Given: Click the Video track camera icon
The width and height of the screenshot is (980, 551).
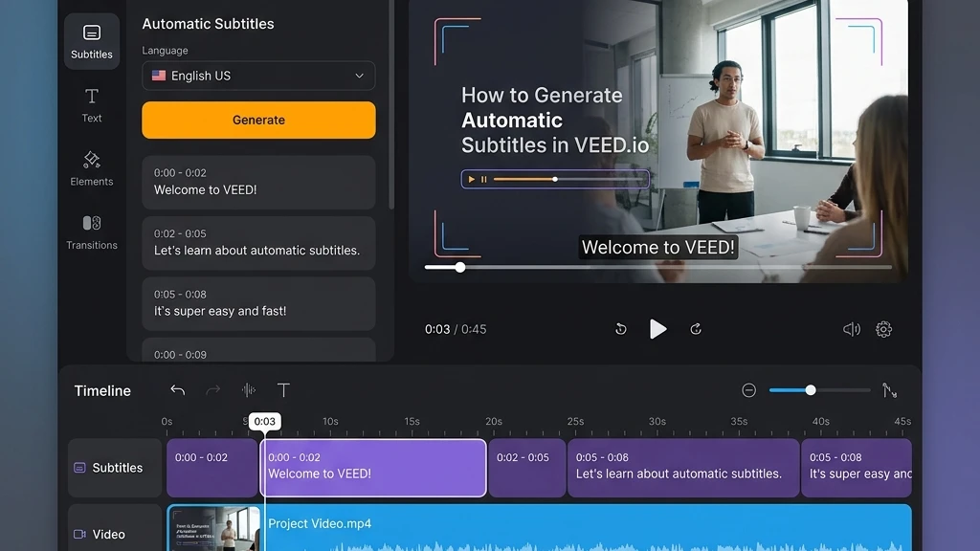Looking at the screenshot, I should [x=79, y=534].
